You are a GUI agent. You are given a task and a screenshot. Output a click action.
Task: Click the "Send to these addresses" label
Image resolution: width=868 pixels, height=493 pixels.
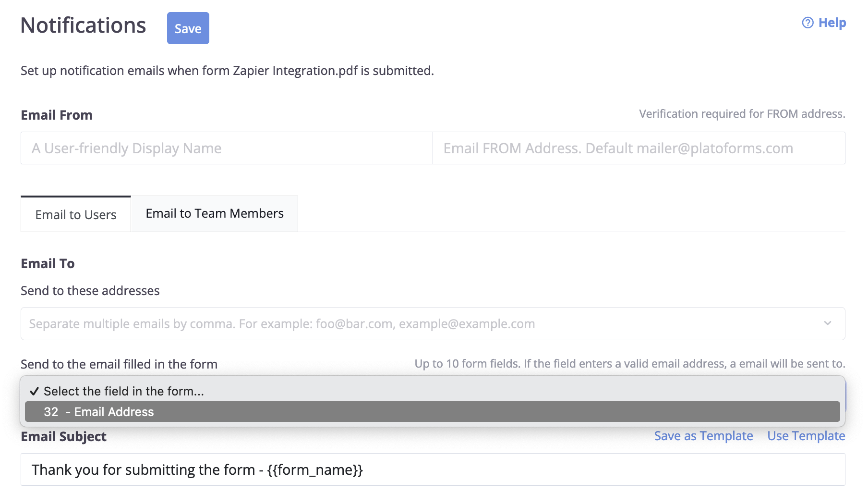(x=90, y=291)
